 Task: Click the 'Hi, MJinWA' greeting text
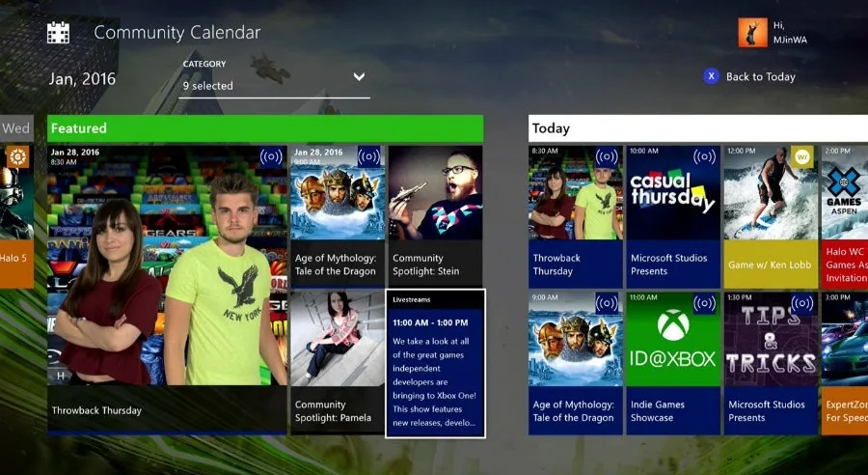(790, 33)
